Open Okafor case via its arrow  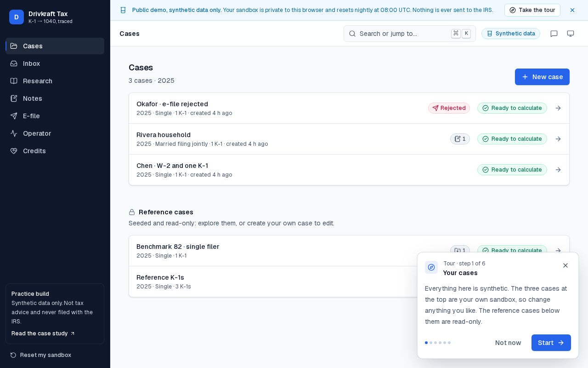[558, 108]
